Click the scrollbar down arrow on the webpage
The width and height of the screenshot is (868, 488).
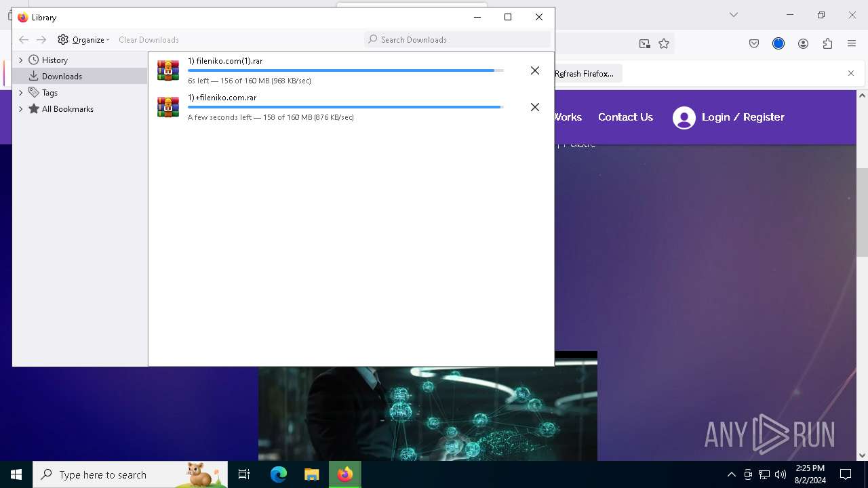(862, 455)
